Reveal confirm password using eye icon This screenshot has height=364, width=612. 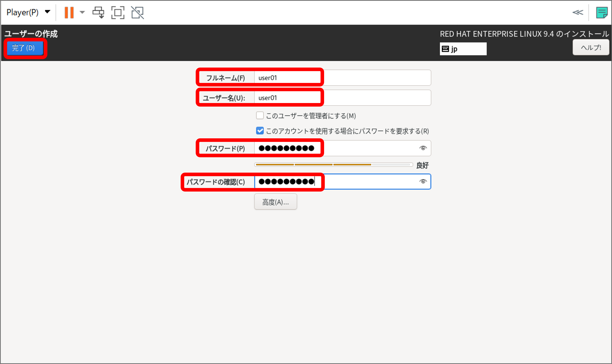coord(423,182)
